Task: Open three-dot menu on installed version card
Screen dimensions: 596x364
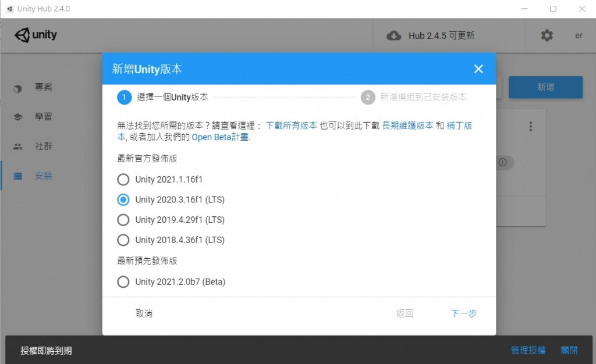Action: pyautogui.click(x=531, y=126)
